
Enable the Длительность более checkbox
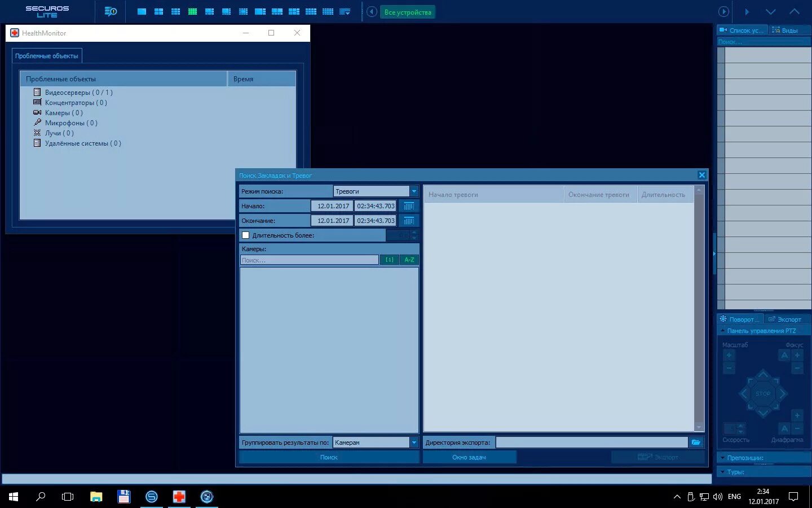pyautogui.click(x=245, y=235)
